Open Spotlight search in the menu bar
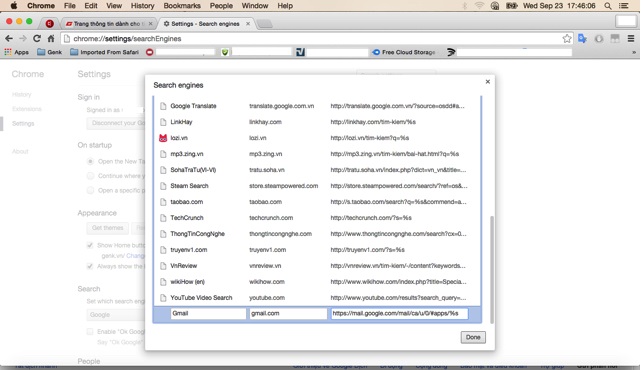This screenshot has height=370, width=641. pyautogui.click(x=608, y=6)
